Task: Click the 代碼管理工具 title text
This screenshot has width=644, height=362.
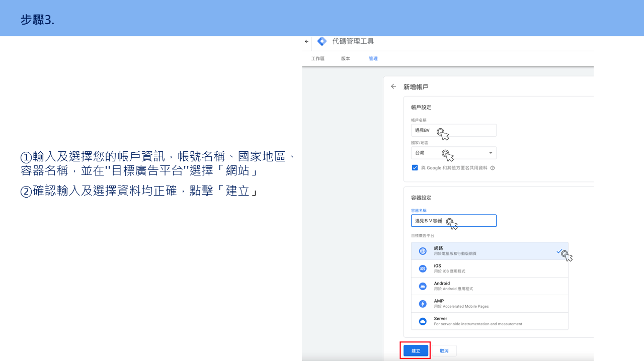Action: (353, 41)
